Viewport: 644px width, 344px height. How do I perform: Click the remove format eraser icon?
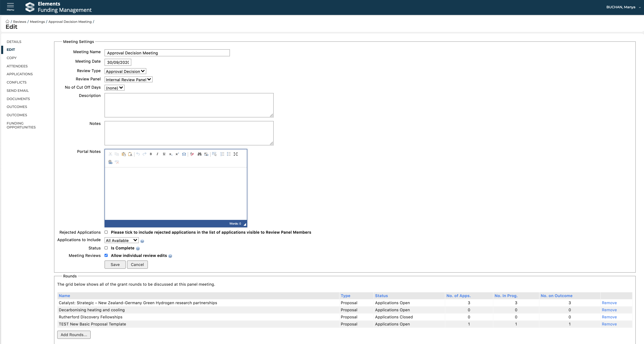[x=192, y=154]
